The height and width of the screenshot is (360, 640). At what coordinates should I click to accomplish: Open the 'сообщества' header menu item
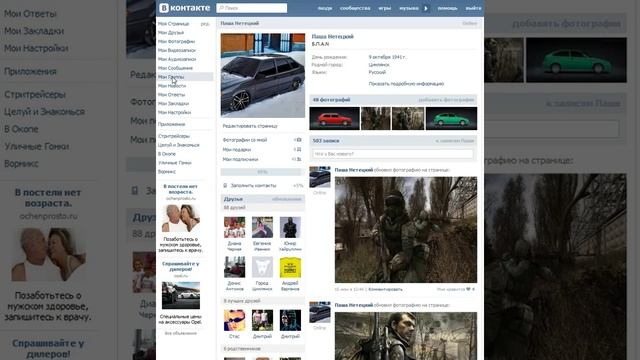tap(355, 8)
